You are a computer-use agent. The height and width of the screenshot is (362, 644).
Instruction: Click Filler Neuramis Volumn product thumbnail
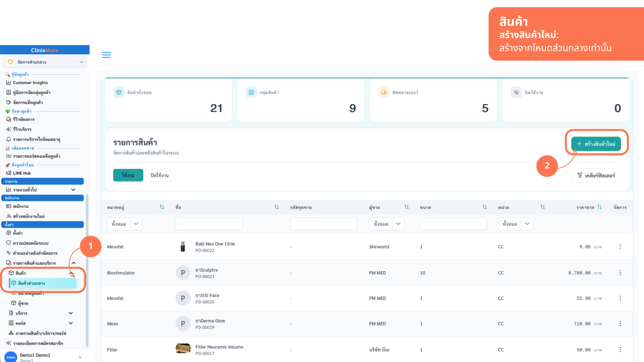pyautogui.click(x=183, y=348)
